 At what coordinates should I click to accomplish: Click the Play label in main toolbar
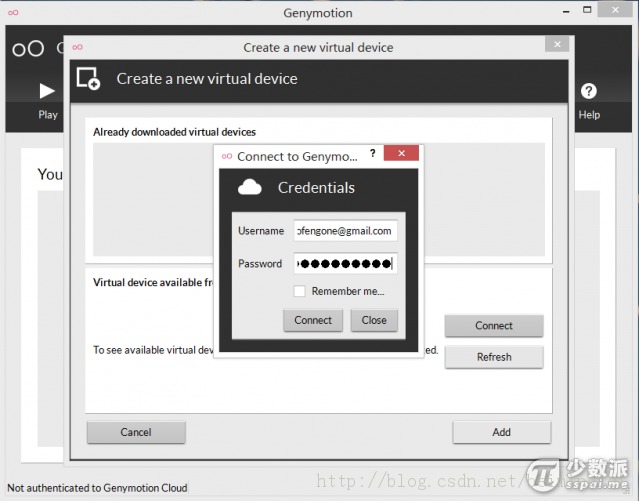pyautogui.click(x=48, y=115)
